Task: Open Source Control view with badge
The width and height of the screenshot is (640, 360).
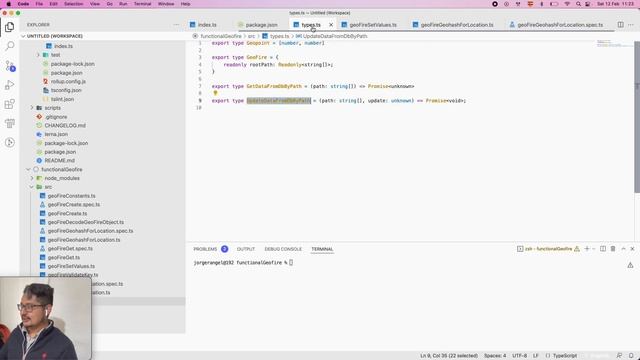Action: 10,66
